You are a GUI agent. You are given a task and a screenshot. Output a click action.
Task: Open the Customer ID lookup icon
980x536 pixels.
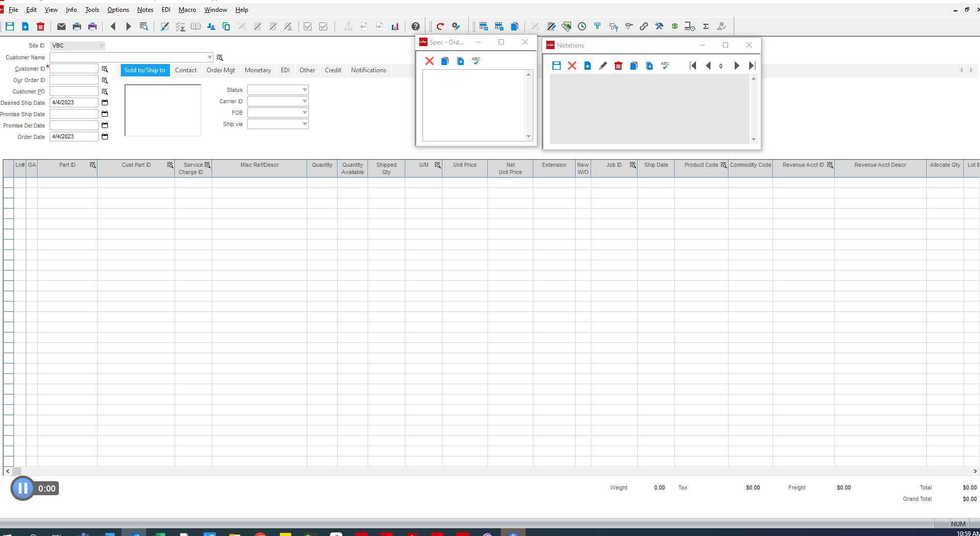coord(105,69)
